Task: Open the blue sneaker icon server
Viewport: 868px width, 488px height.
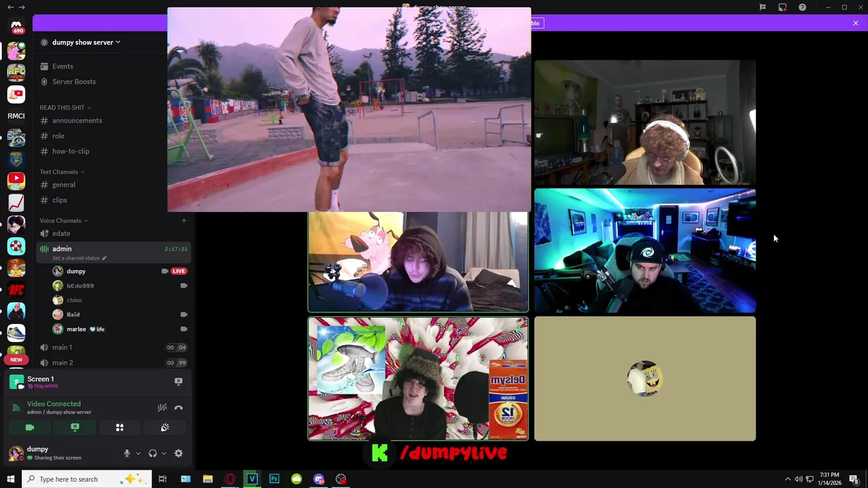Action: click(16, 333)
